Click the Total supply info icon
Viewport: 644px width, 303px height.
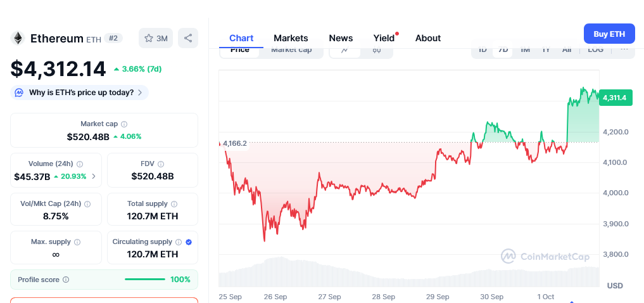(174, 204)
